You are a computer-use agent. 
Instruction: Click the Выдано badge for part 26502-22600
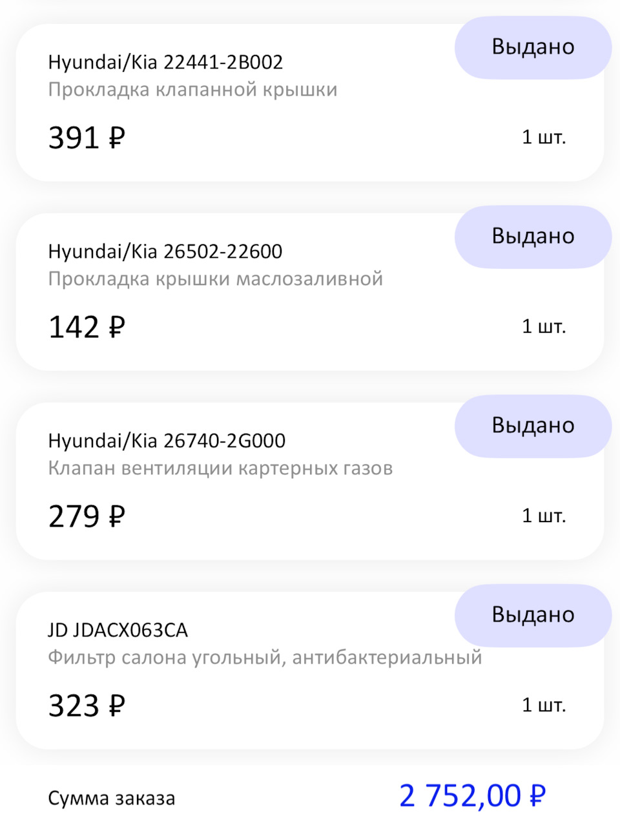(533, 236)
